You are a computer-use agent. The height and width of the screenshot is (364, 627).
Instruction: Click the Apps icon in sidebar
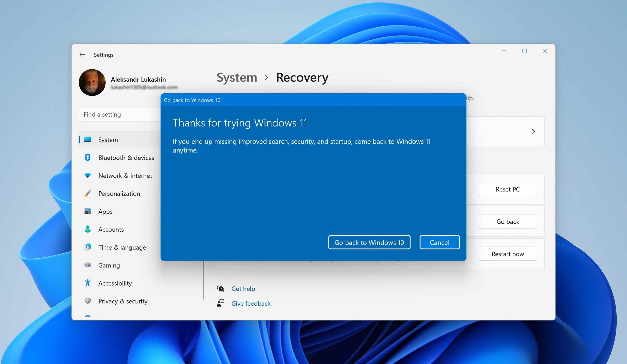point(88,211)
